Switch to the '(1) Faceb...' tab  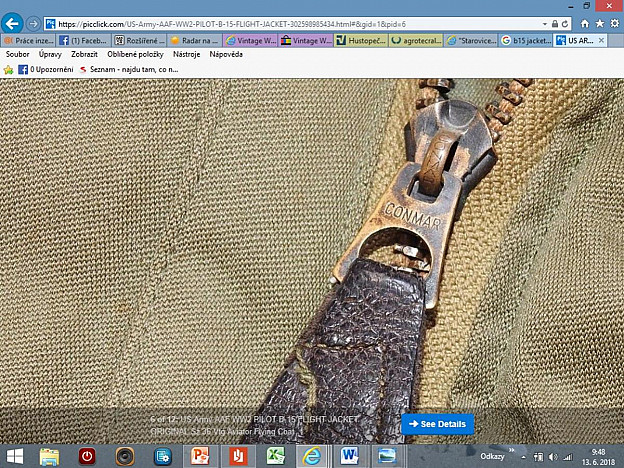click(x=84, y=41)
